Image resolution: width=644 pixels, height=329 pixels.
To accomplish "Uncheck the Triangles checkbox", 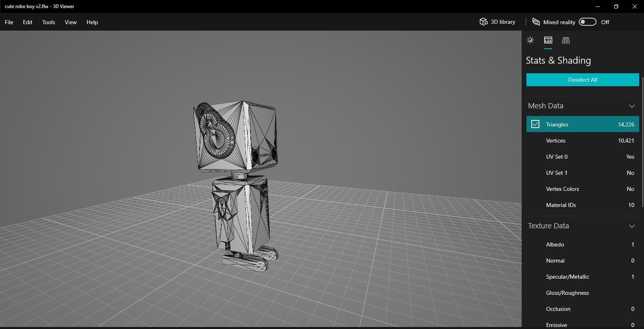I will pyautogui.click(x=535, y=124).
